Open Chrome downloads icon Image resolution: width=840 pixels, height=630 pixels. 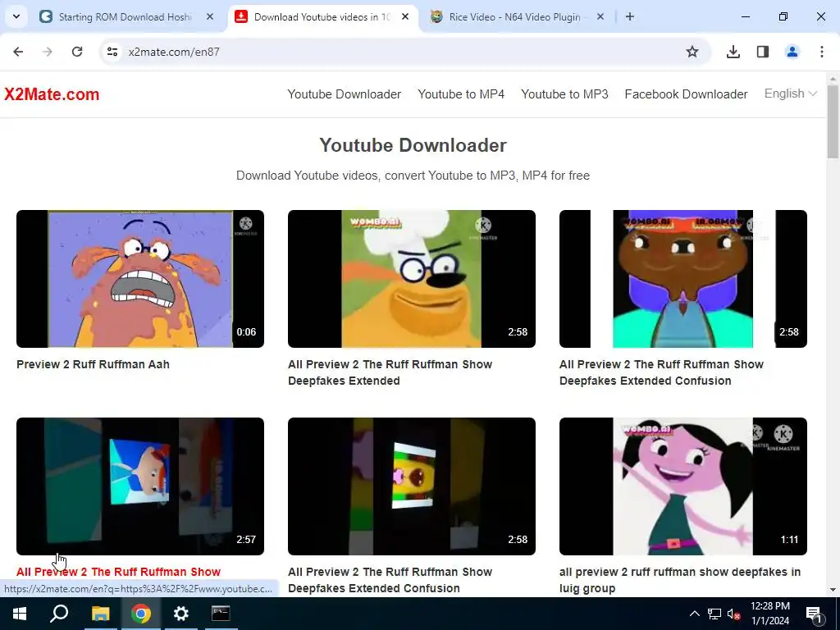[x=733, y=52]
